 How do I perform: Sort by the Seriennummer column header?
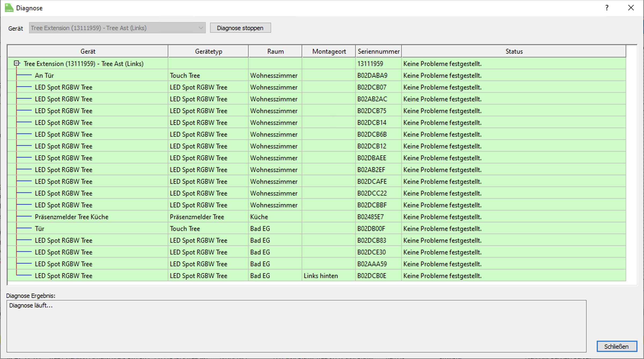pyautogui.click(x=378, y=51)
